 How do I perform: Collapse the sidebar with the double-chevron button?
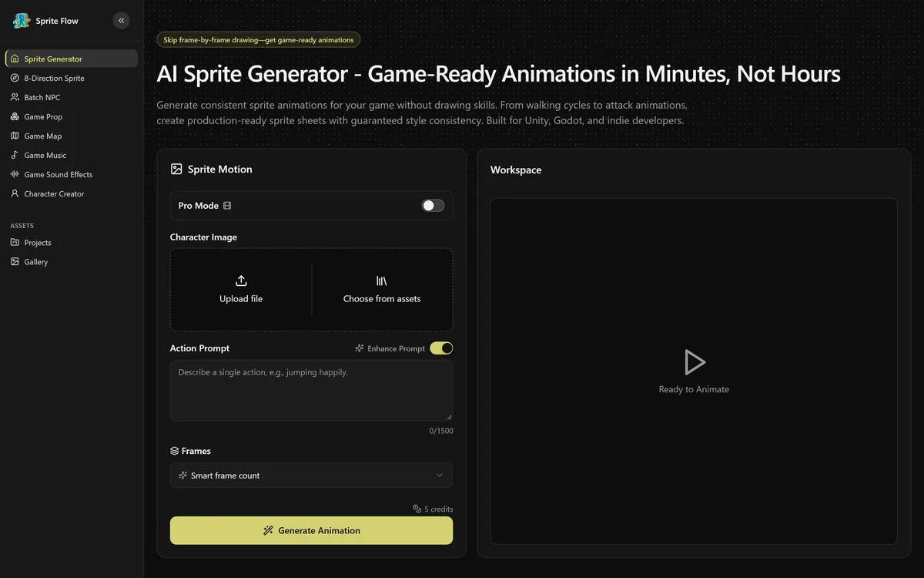click(121, 21)
